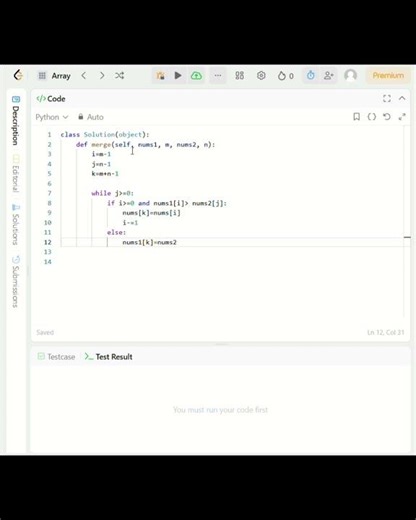Open the three-dot more options menu
The width and height of the screenshot is (416, 520).
pyautogui.click(x=218, y=76)
